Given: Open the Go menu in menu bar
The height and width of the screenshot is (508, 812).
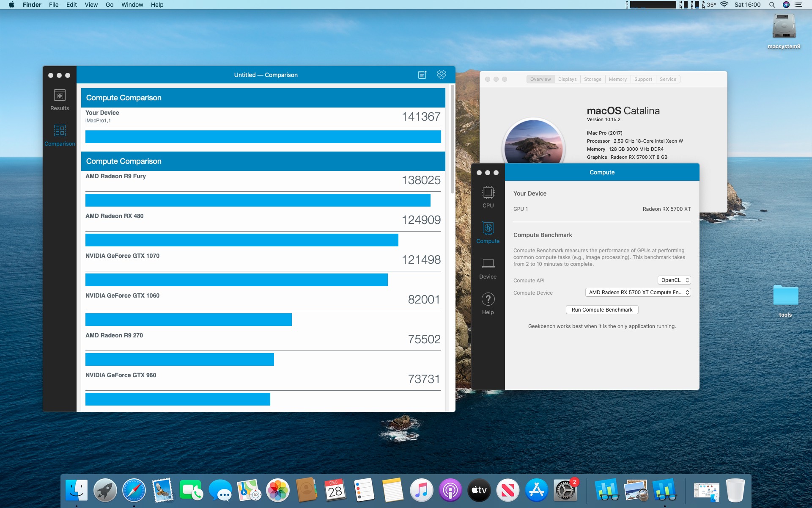Looking at the screenshot, I should pos(110,5).
